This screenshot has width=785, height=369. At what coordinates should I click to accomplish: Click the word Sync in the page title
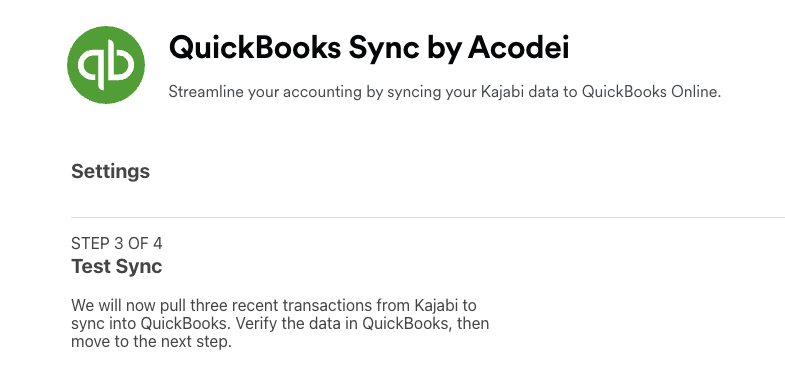384,49
